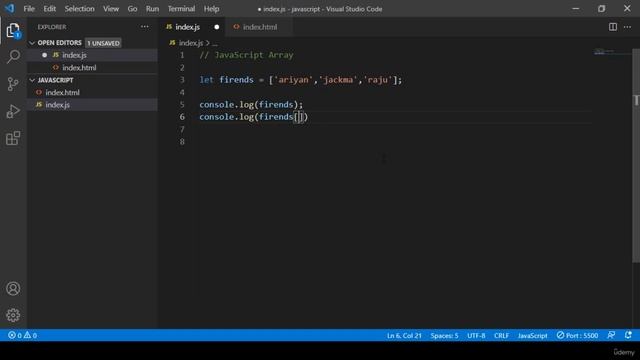Open the View menu

tap(111, 9)
